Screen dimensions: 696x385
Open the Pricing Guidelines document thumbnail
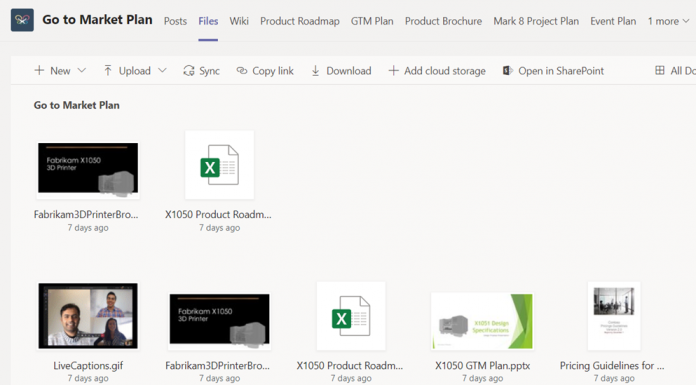click(614, 316)
